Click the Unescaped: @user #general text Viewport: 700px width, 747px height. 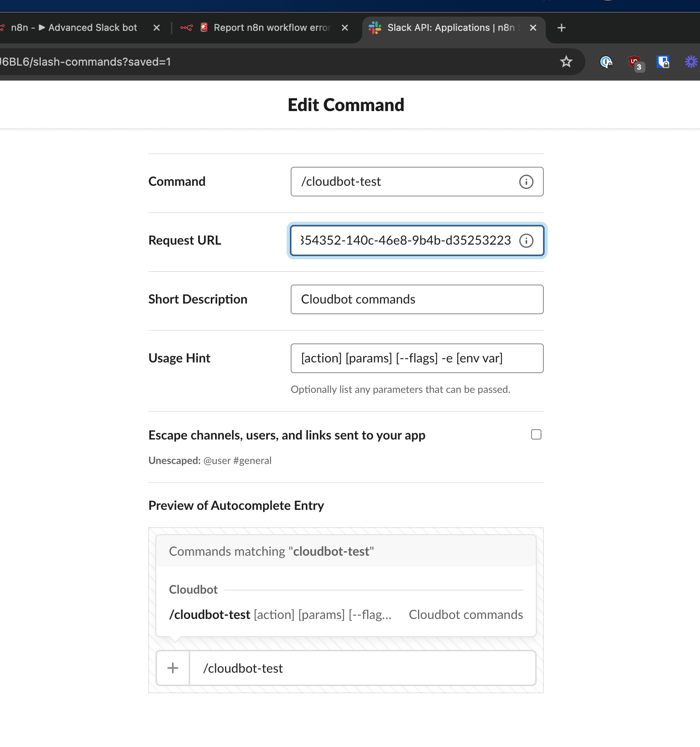pos(210,460)
